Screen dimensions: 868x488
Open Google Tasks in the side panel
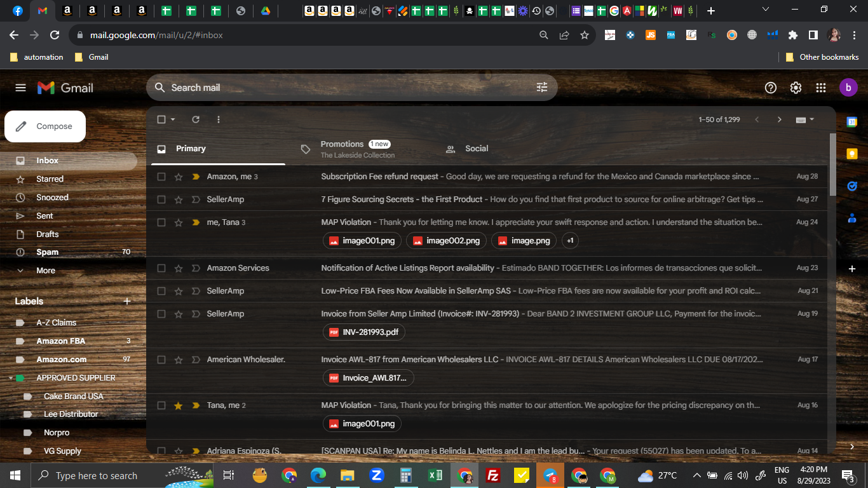852,186
